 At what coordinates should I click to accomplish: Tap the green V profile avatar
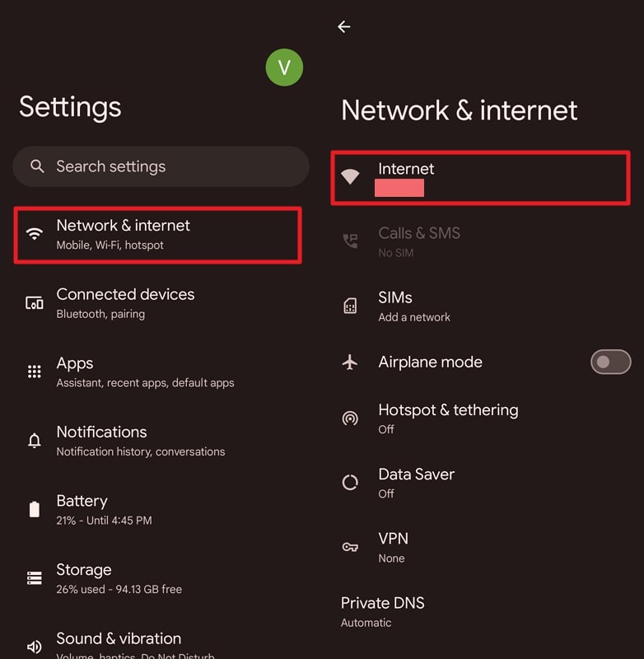(x=285, y=68)
